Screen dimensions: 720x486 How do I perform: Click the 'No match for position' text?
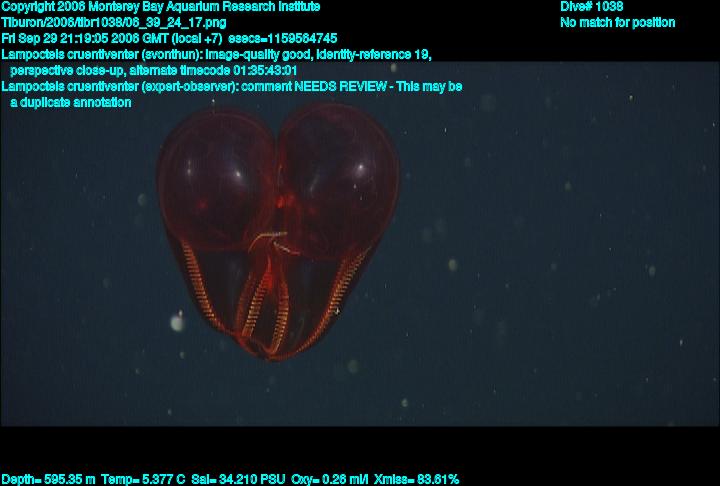(617, 22)
